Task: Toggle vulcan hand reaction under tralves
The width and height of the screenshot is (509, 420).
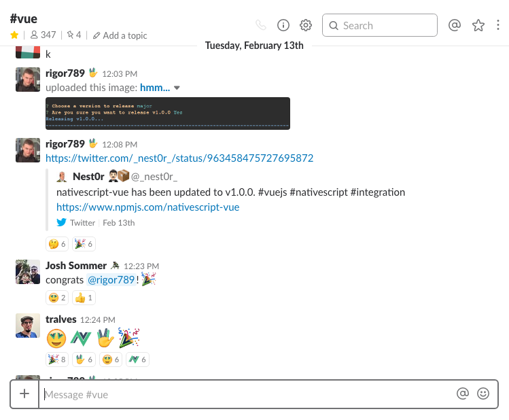Action: (84, 360)
